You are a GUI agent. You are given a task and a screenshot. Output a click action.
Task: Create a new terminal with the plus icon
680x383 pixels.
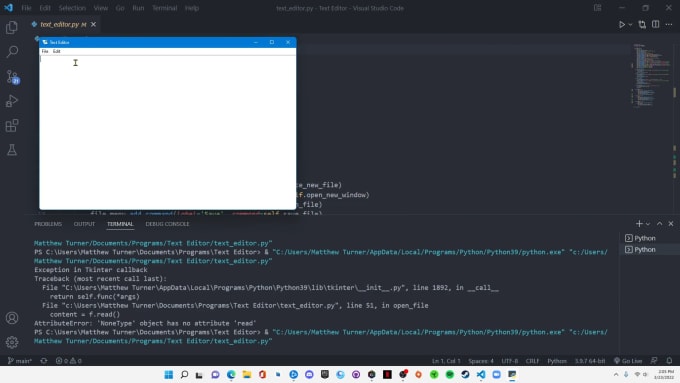(639, 224)
